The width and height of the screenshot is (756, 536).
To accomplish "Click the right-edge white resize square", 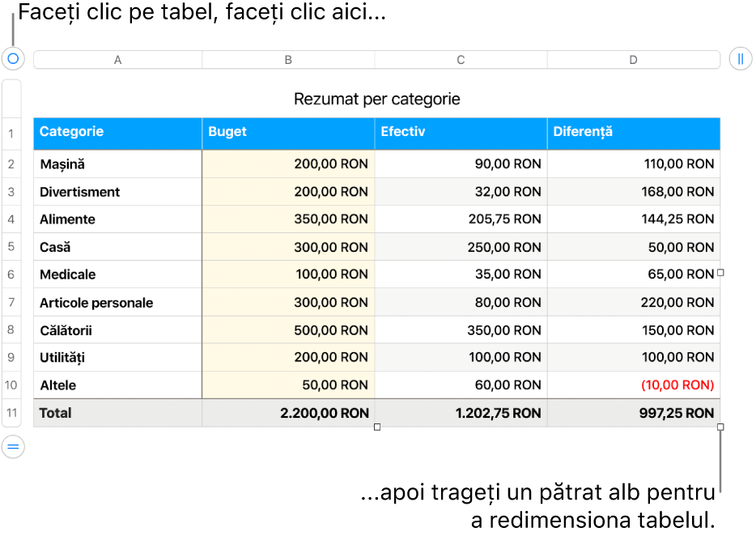I will pos(720,273).
